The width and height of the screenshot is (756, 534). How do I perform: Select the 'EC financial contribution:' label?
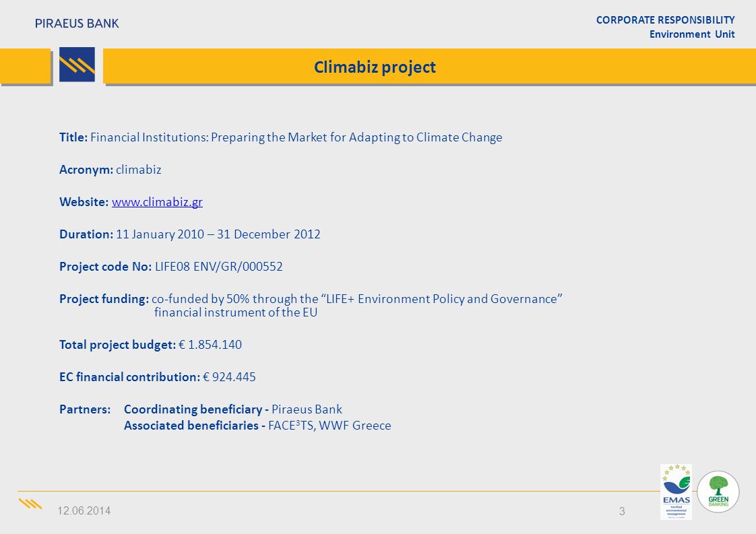129,377
